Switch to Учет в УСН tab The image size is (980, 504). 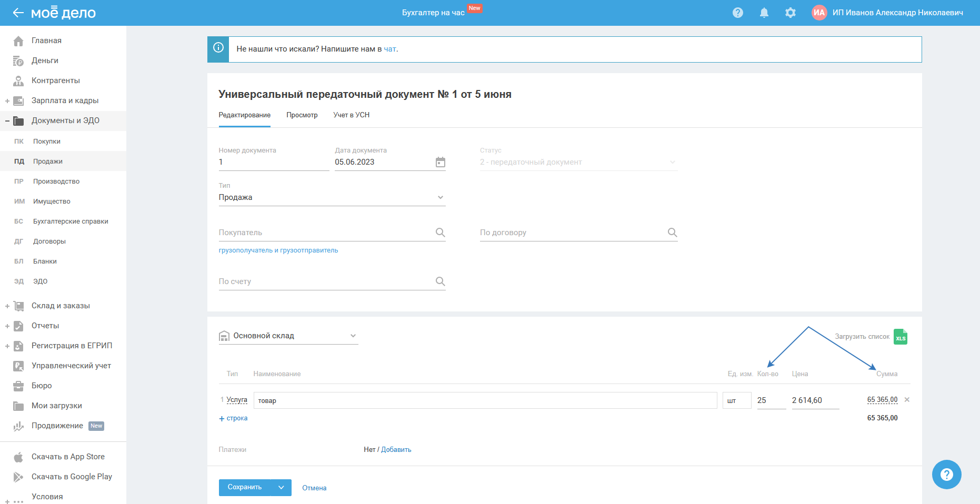(x=352, y=115)
